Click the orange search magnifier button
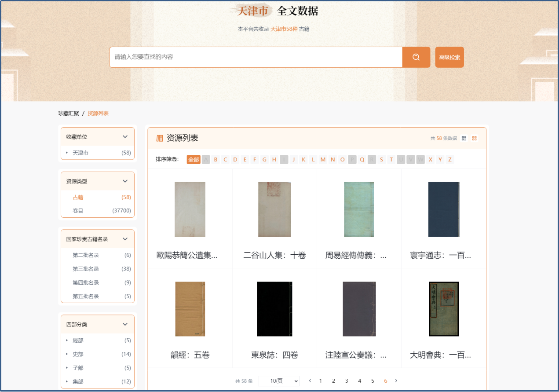Viewport: 559px width, 392px height. coord(416,57)
